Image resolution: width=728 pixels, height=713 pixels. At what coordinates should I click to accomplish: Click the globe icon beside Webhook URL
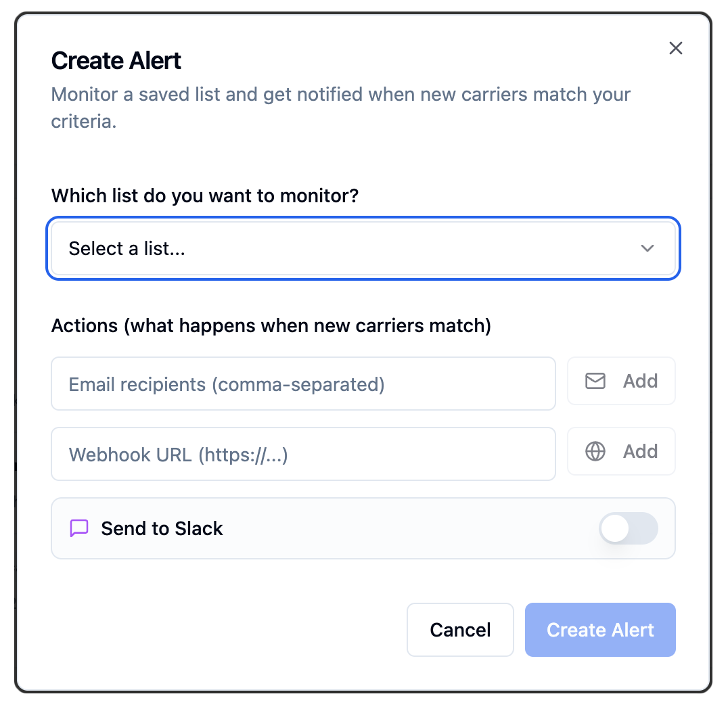pos(595,451)
